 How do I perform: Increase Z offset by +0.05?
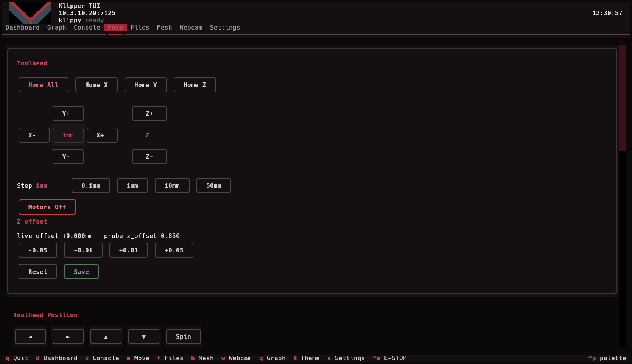(x=174, y=250)
